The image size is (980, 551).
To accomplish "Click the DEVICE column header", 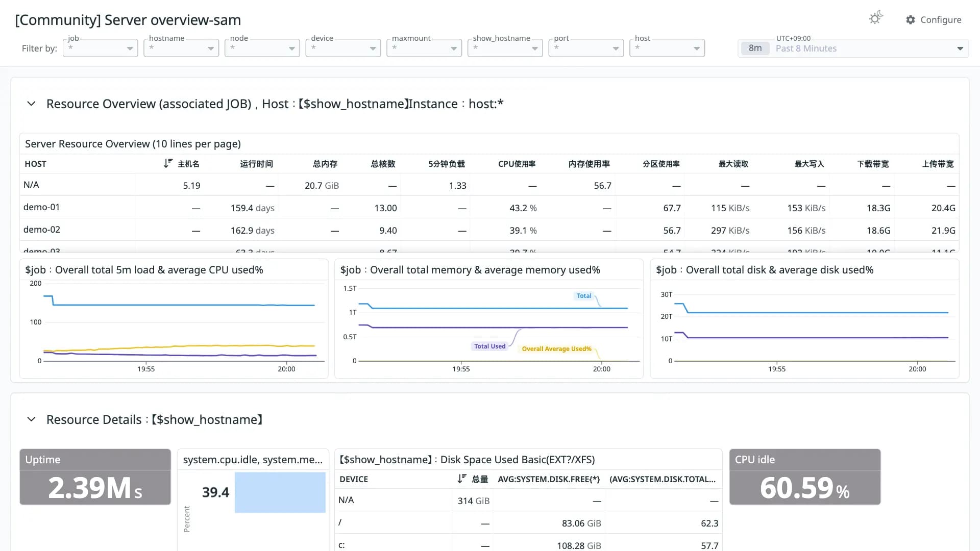I will [354, 479].
